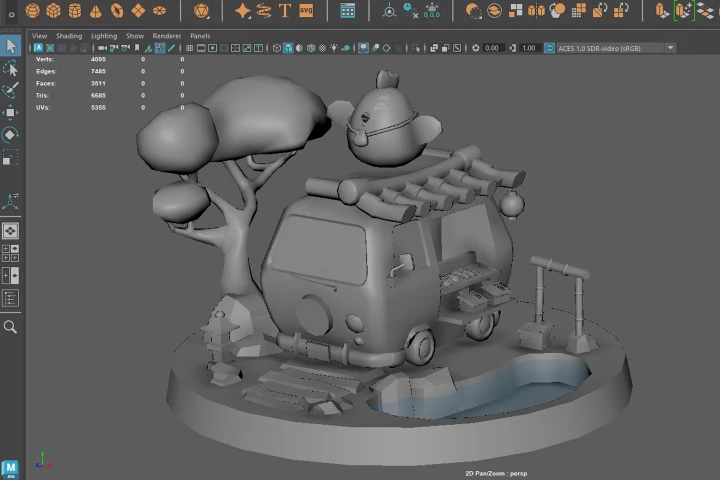Screen dimensions: 720x480
Task: Select the Lasso tool in toolbox
Action: pos(10,69)
